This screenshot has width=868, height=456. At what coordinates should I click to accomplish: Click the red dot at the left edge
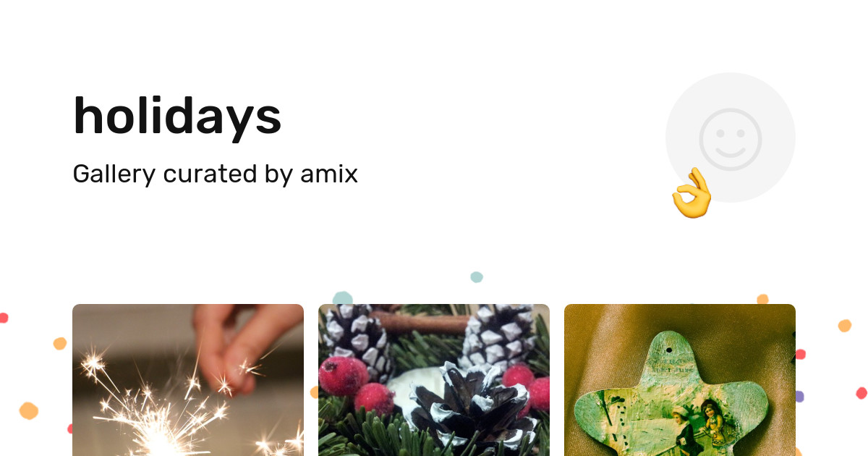[x=3, y=318]
